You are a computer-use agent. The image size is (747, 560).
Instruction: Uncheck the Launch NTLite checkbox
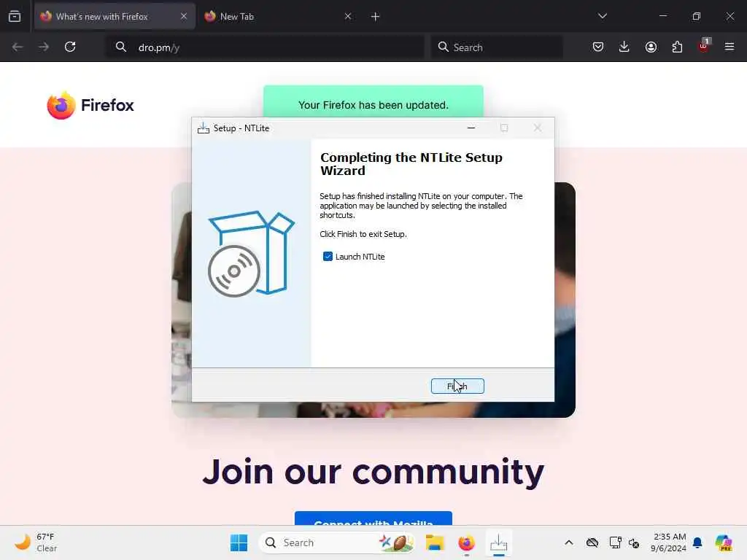tap(328, 257)
